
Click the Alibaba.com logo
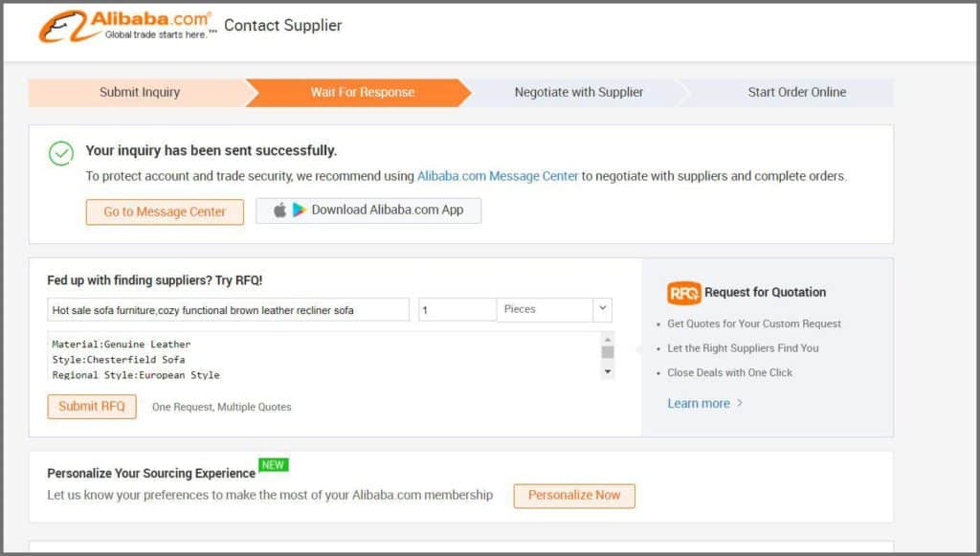coord(127,26)
